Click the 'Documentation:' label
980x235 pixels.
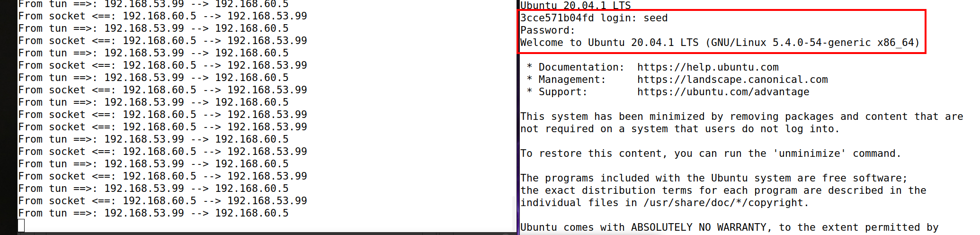[x=581, y=67]
